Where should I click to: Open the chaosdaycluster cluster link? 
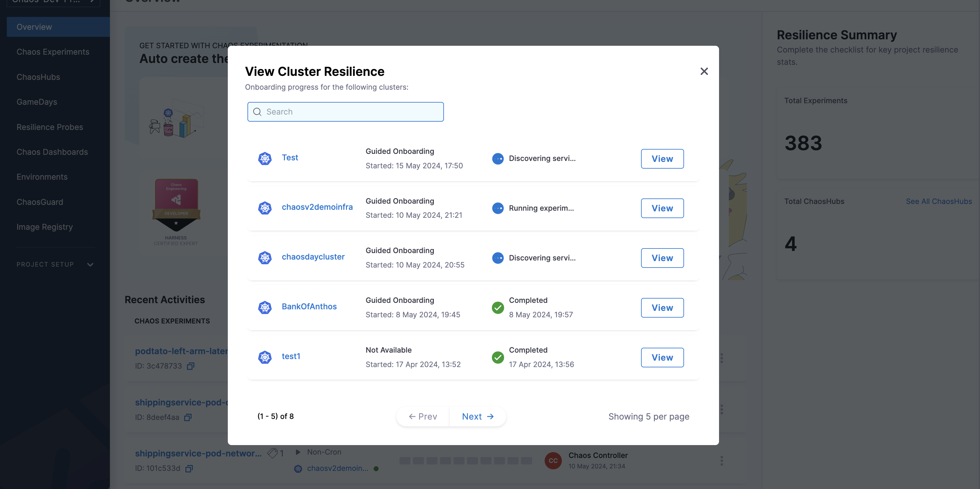[313, 256]
